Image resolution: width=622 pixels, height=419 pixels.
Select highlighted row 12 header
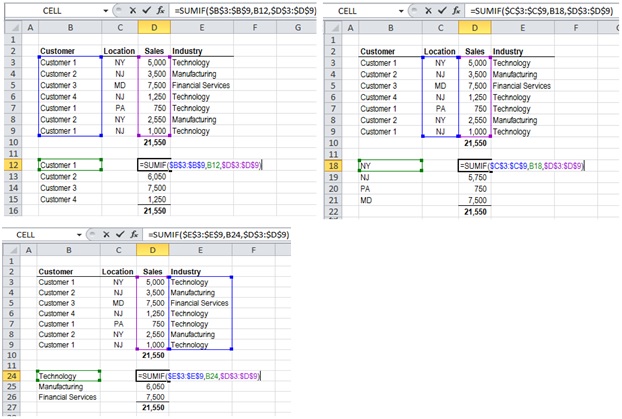(13, 165)
